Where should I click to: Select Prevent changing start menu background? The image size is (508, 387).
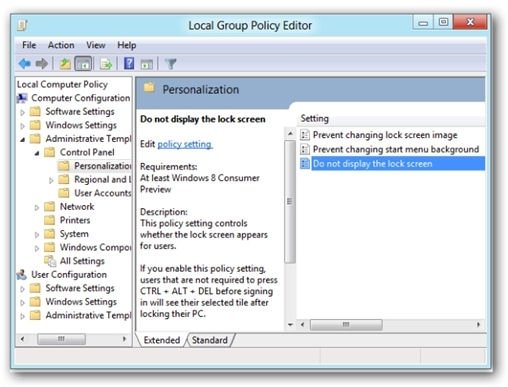click(x=396, y=149)
